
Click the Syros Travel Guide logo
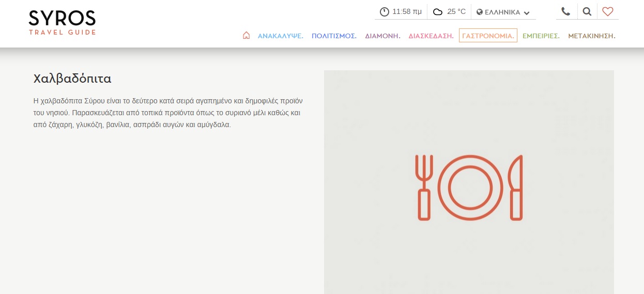coord(62,23)
